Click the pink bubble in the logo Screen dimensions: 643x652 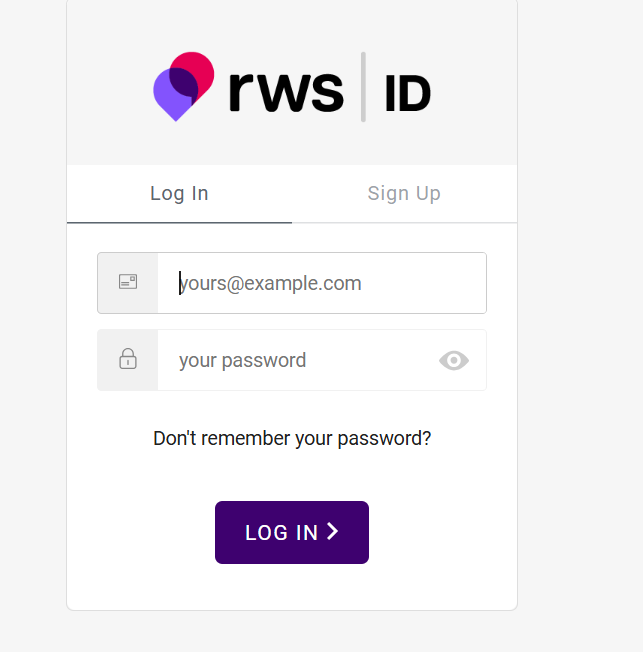(x=197, y=69)
